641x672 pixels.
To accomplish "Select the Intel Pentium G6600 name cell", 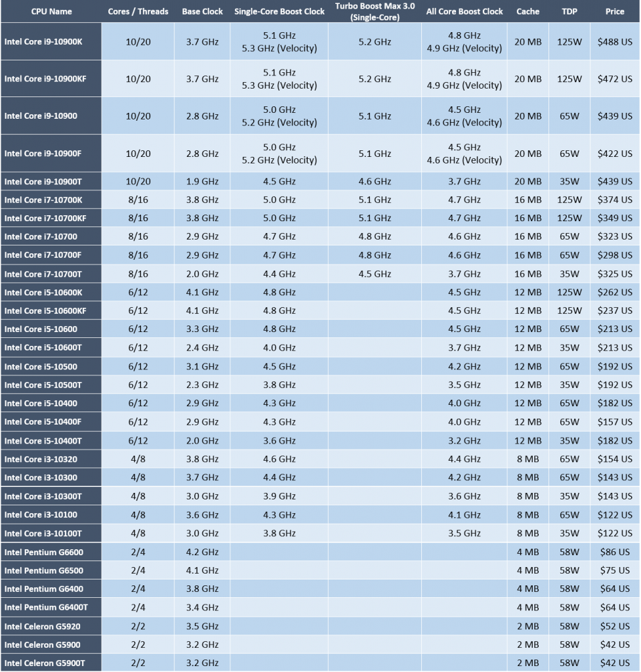I will [51, 552].
